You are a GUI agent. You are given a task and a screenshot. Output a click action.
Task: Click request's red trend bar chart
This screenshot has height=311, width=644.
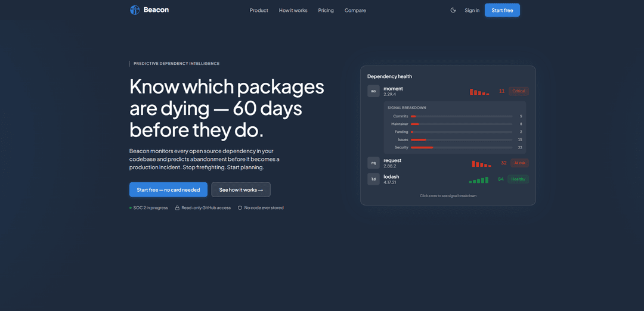[482, 164]
